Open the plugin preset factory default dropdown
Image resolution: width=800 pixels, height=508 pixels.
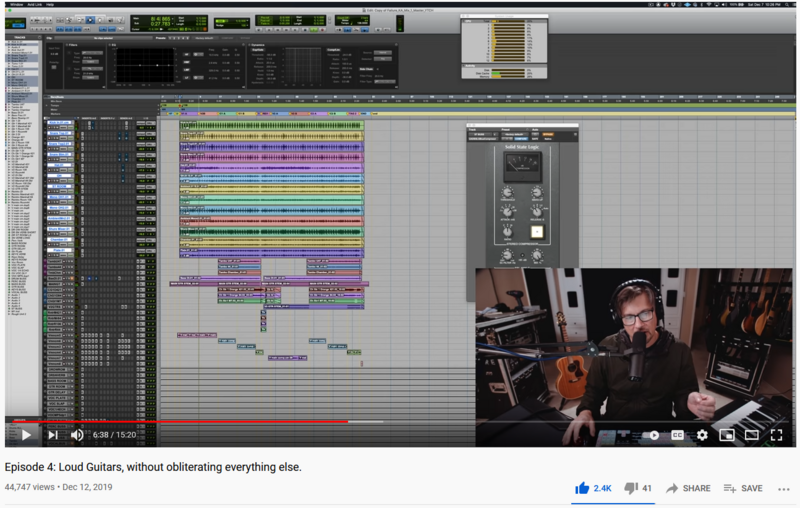click(x=513, y=134)
